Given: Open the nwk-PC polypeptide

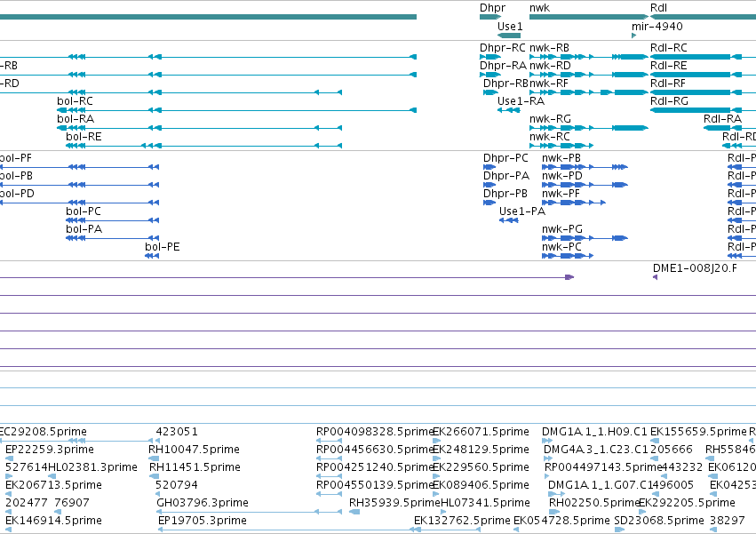Looking at the screenshot, I should pyautogui.click(x=561, y=247).
